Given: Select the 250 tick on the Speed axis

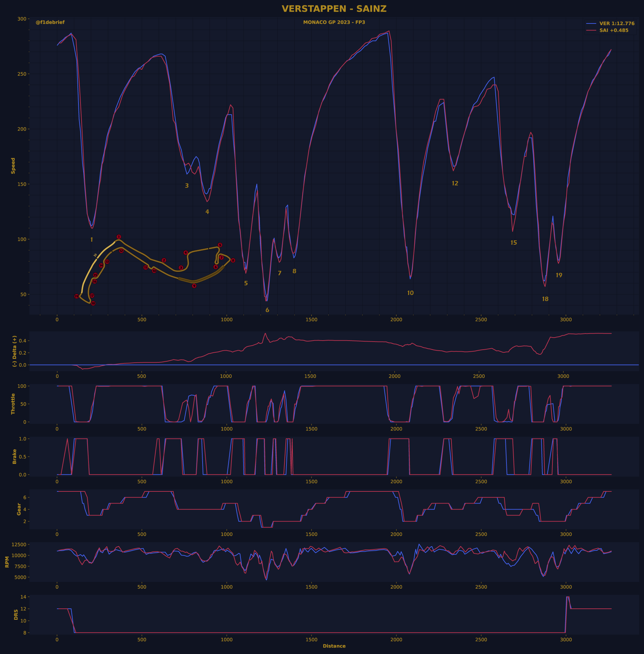Looking at the screenshot, I should [x=22, y=74].
